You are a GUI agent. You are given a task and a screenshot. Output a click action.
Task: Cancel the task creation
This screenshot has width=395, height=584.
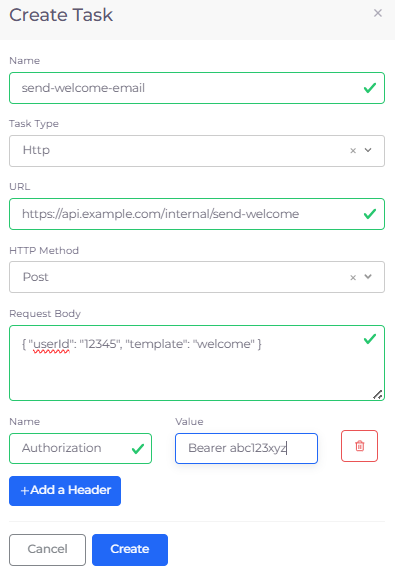(48, 550)
